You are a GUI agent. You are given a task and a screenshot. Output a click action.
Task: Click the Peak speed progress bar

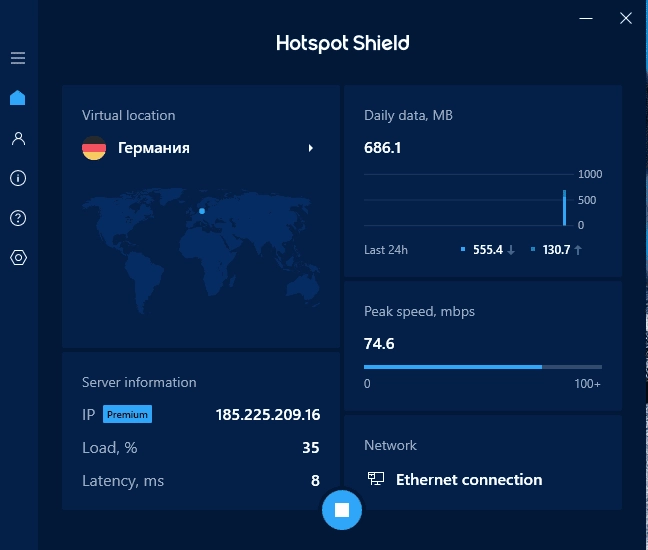(x=483, y=367)
